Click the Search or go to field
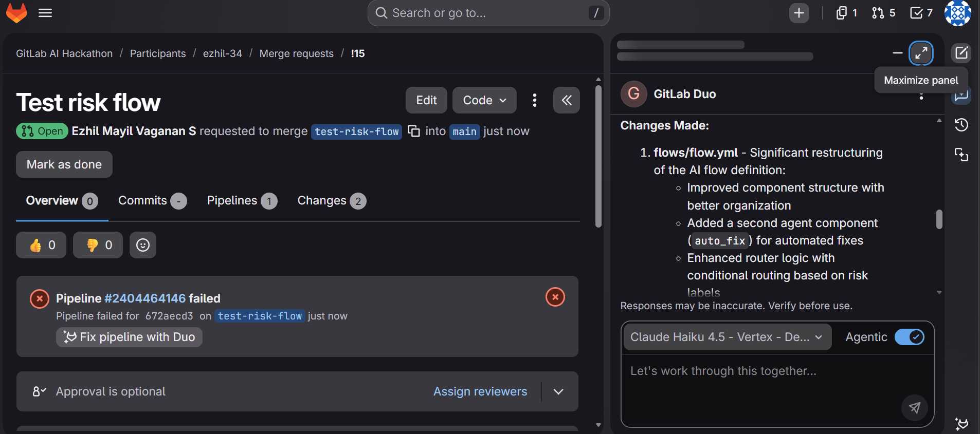 tap(488, 13)
